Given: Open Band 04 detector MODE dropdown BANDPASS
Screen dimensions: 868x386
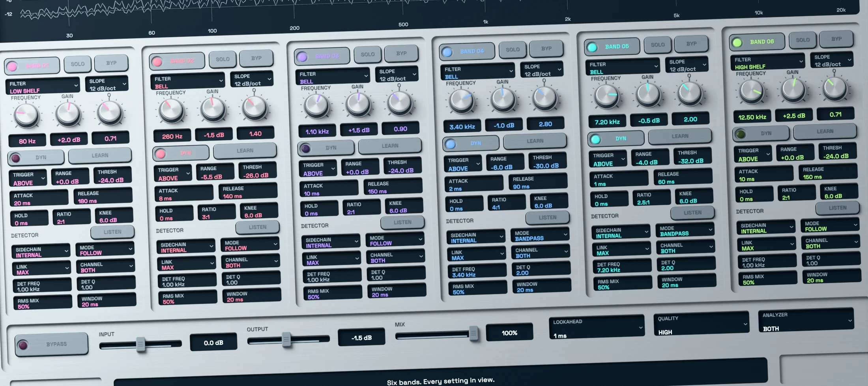Looking at the screenshot, I should point(540,236).
